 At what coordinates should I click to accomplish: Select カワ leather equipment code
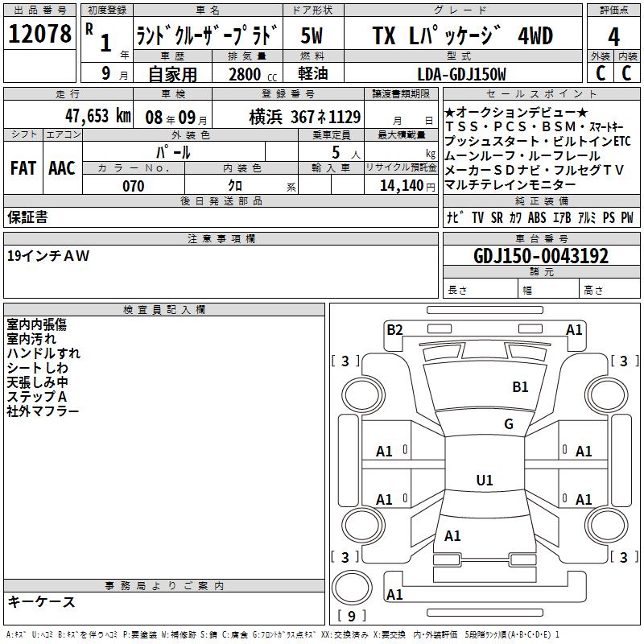point(515,217)
